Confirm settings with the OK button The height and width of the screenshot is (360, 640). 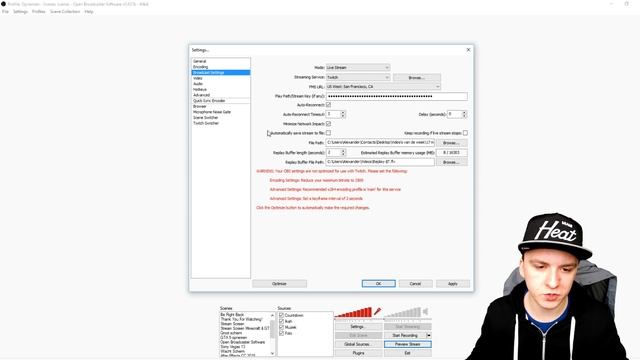378,284
